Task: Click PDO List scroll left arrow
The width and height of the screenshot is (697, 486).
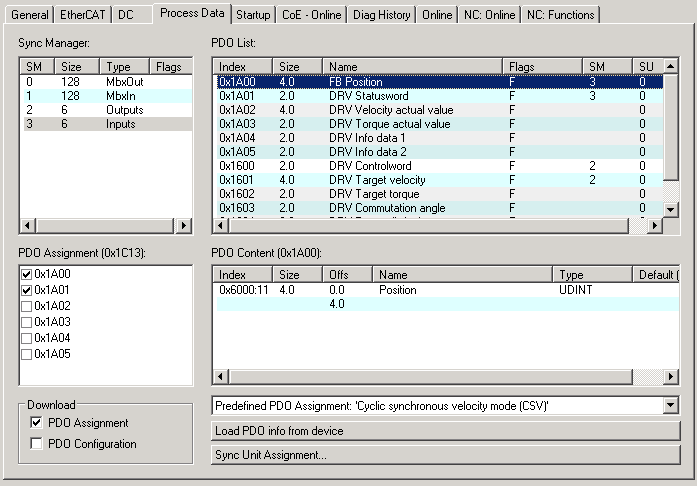Action: (220, 225)
